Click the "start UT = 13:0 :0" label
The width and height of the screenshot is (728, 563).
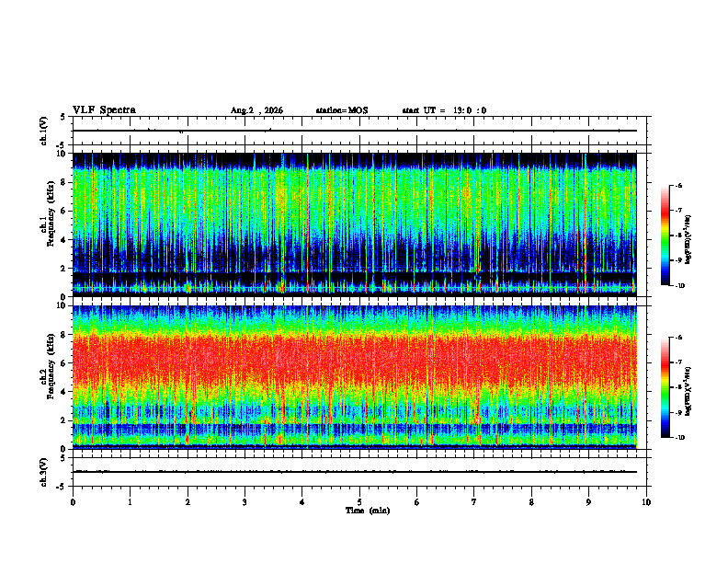(x=444, y=110)
